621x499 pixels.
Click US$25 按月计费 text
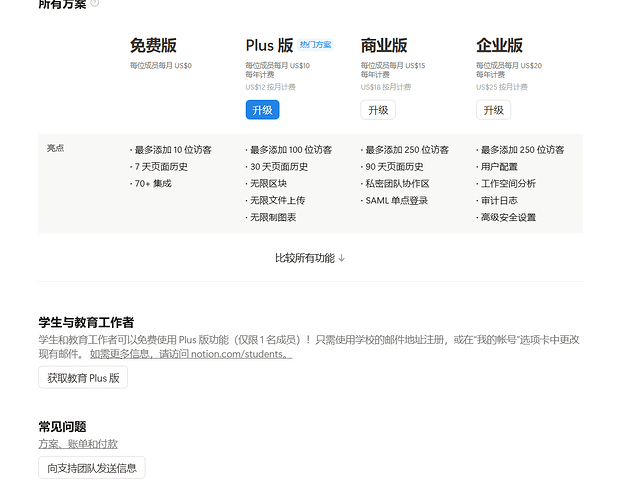point(501,87)
